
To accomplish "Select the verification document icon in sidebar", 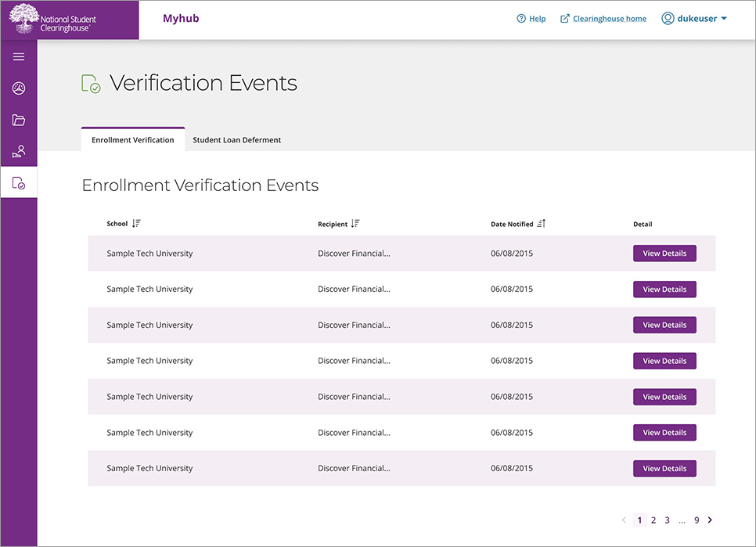I will (x=19, y=182).
